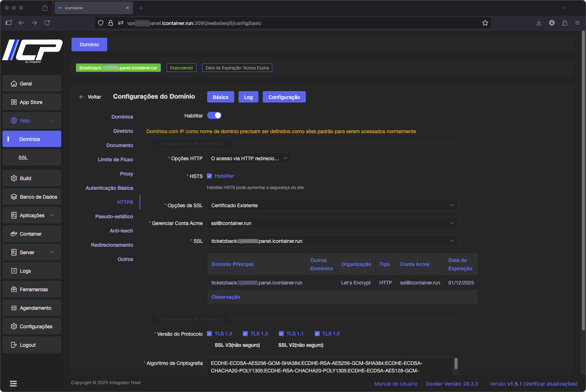Open Banco de Dados via its layers icon
Screen dimensions: 586x392
coord(14,197)
